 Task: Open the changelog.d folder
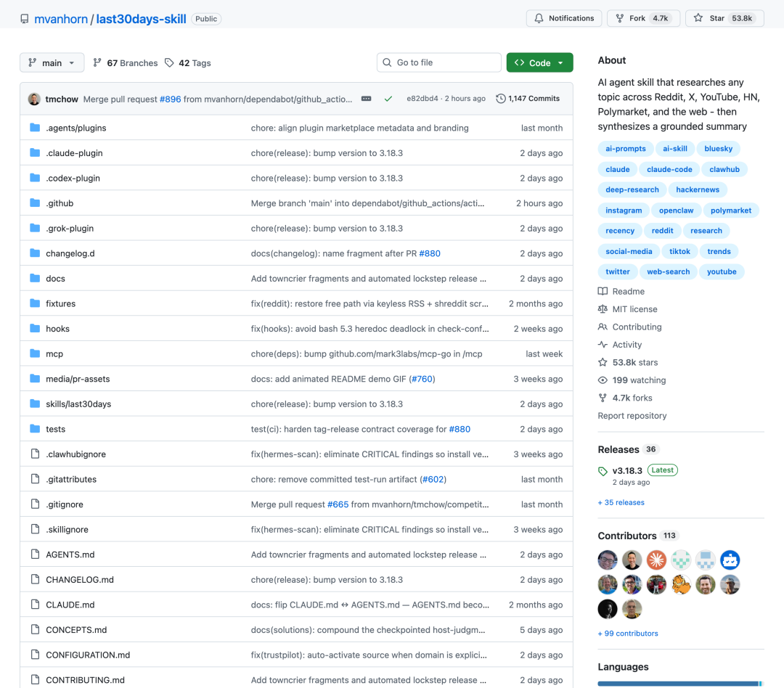coord(70,253)
